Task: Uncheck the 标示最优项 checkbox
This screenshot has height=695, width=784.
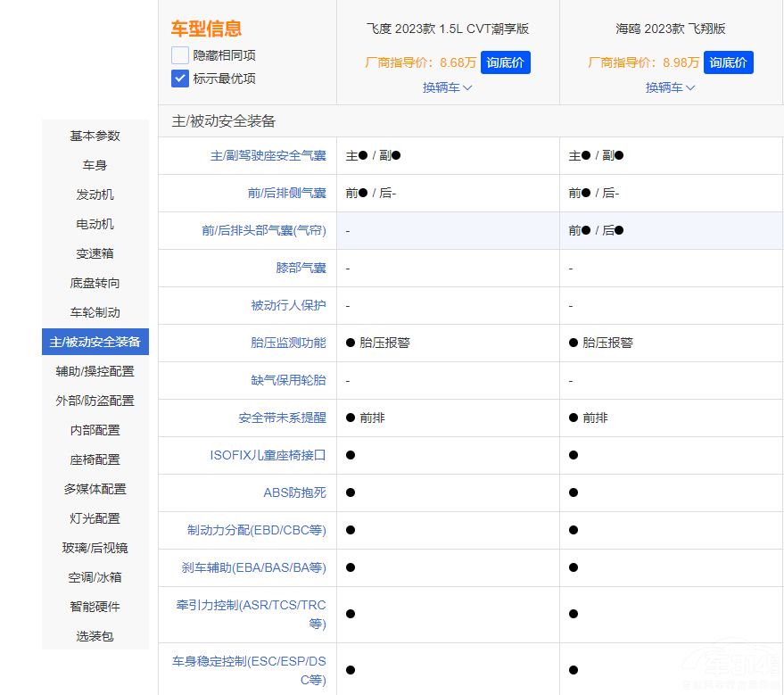Action: tap(180, 79)
